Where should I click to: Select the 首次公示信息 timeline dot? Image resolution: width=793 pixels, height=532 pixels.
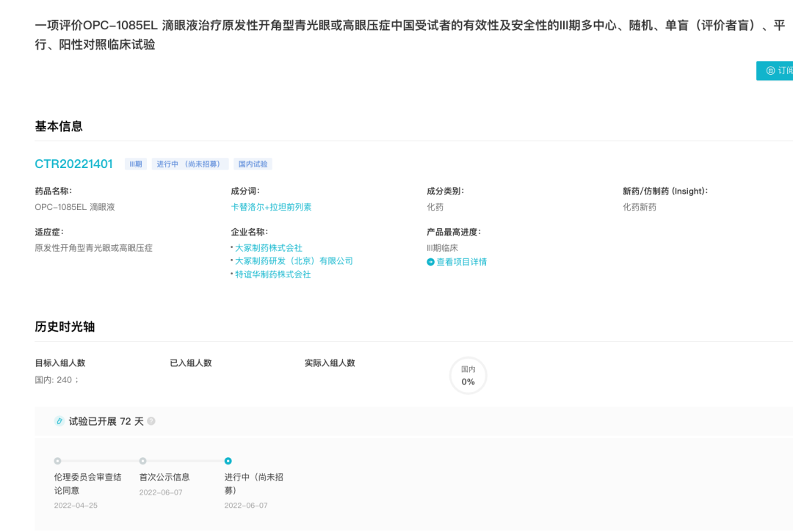pyautogui.click(x=142, y=461)
